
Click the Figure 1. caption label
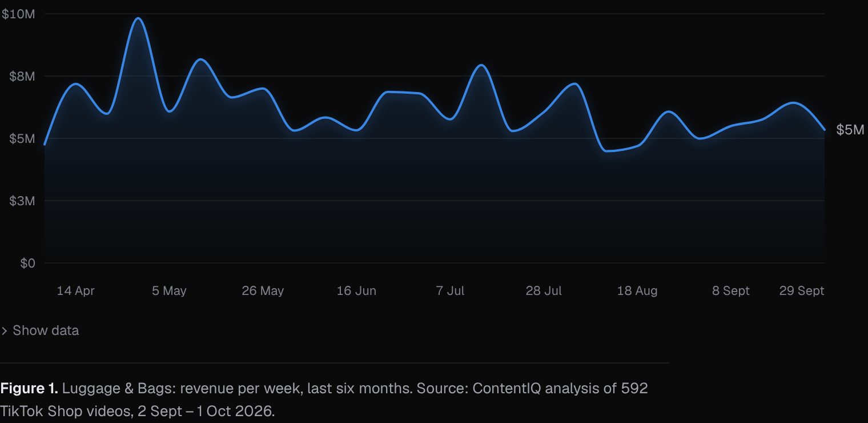point(29,389)
